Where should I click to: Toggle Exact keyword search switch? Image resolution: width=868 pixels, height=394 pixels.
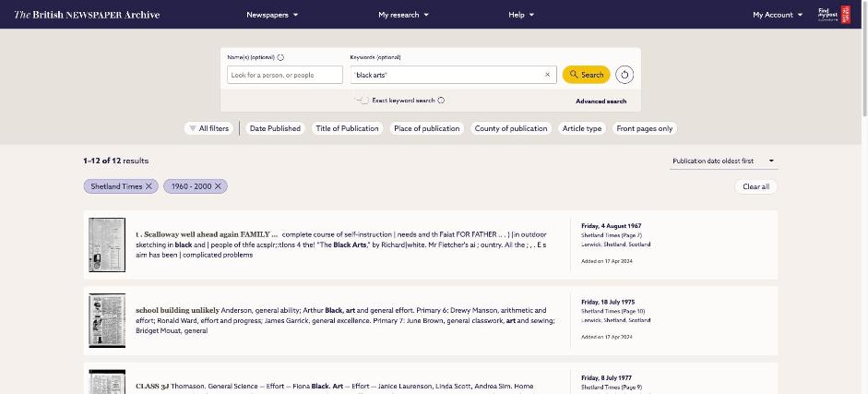[x=362, y=101]
